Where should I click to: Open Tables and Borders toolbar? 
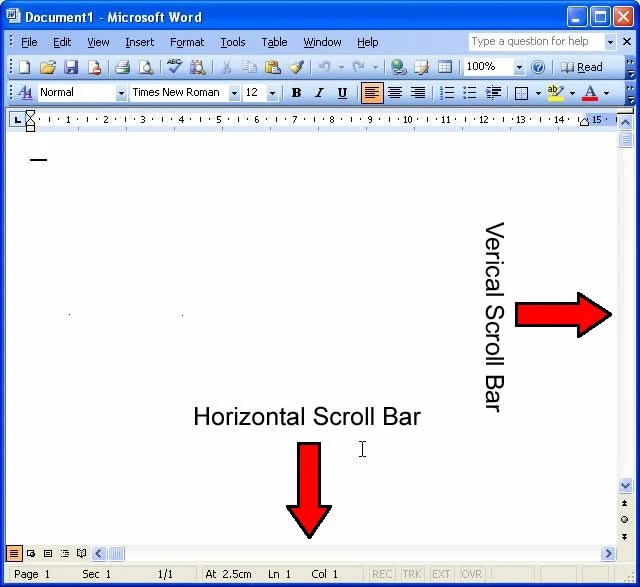[421, 67]
